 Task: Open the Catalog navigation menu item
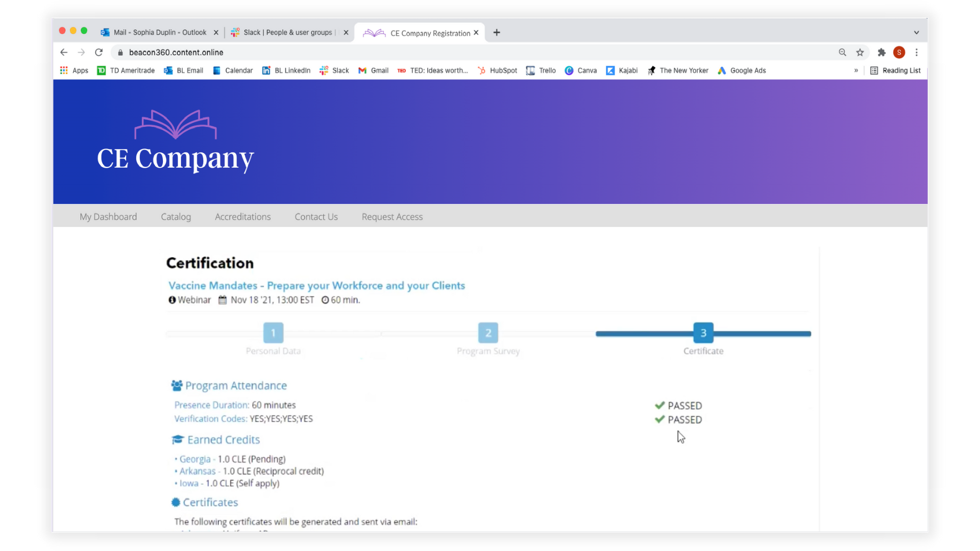pyautogui.click(x=176, y=217)
